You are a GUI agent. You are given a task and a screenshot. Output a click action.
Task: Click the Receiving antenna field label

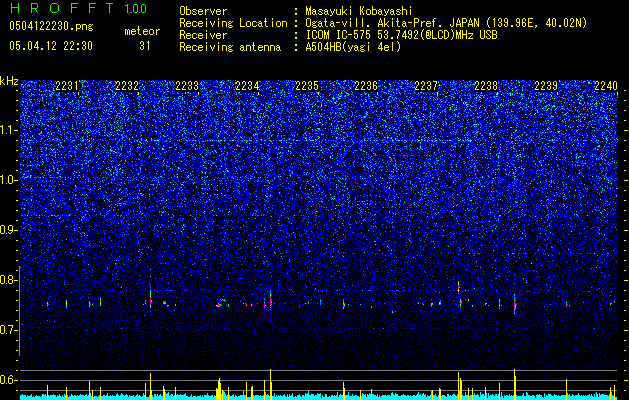230,47
